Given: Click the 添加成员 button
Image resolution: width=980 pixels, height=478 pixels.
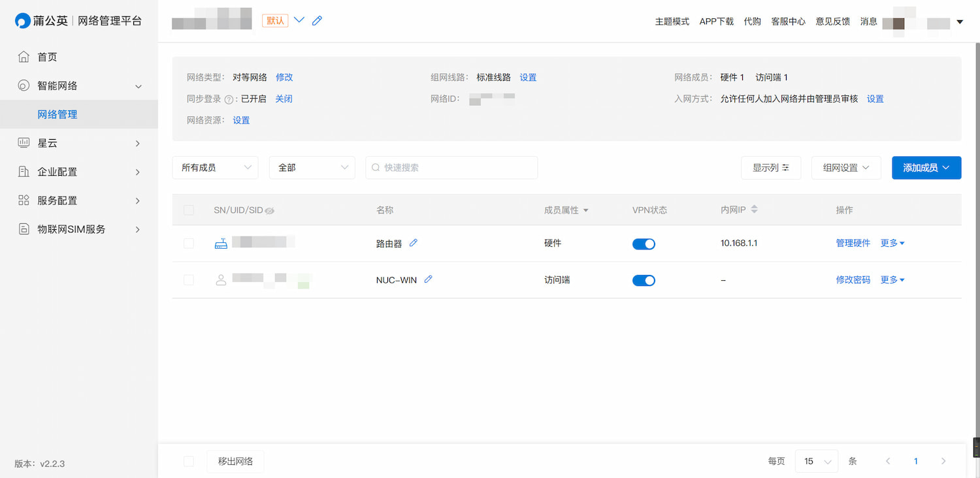Looking at the screenshot, I should pos(926,167).
